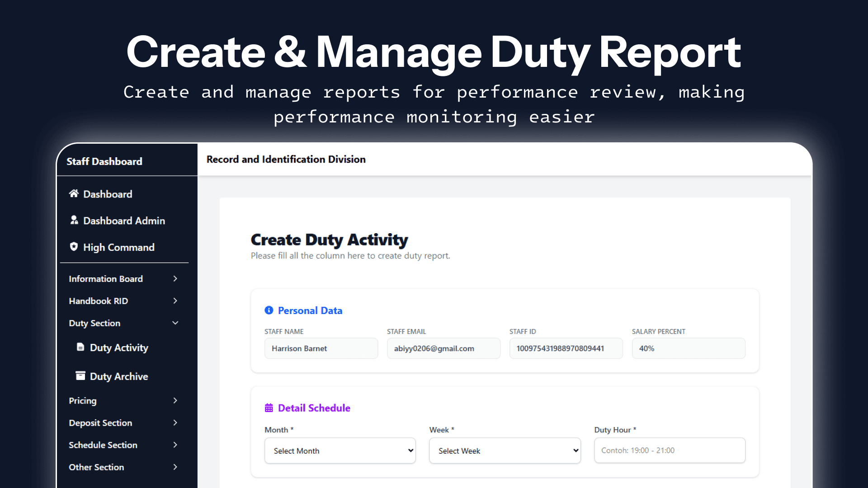Expand the Pricing chevron
Image resolution: width=868 pixels, height=488 pixels.
click(x=175, y=401)
